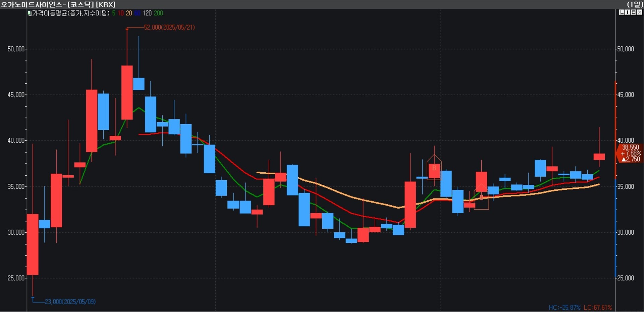Click the 38,550 current price tag
Viewport: 644px width, 312px height.
point(630,153)
